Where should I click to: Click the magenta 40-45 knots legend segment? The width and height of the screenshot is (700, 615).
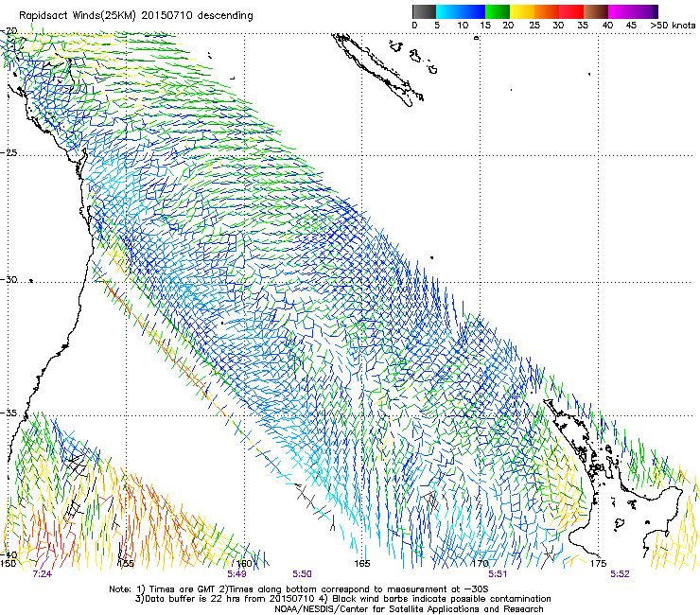tap(621, 11)
